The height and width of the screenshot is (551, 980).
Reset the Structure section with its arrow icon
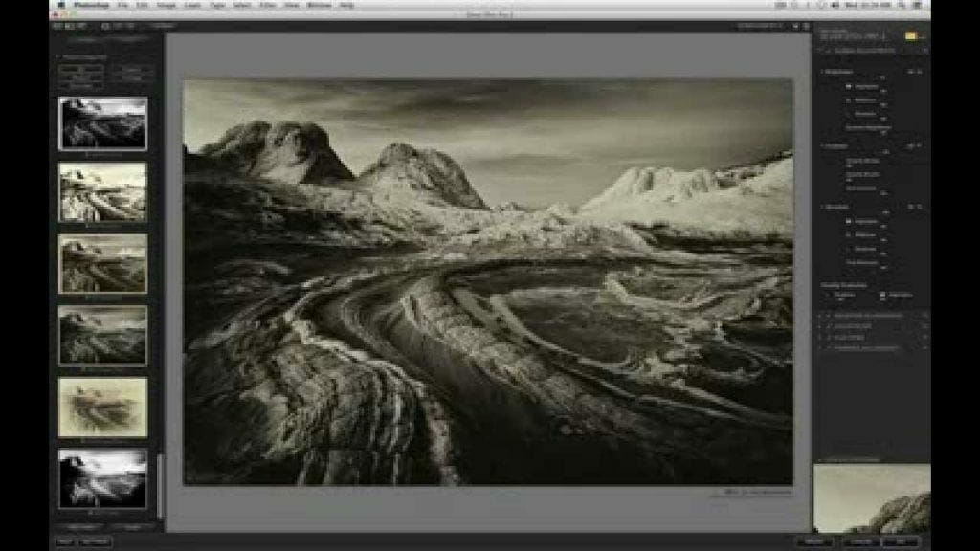click(x=920, y=207)
